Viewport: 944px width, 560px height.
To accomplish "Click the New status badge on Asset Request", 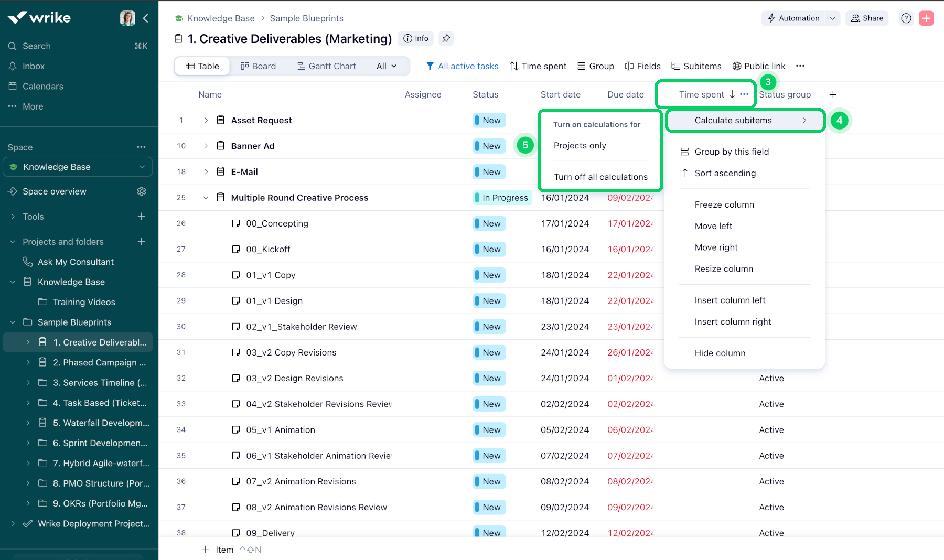I will click(x=488, y=120).
